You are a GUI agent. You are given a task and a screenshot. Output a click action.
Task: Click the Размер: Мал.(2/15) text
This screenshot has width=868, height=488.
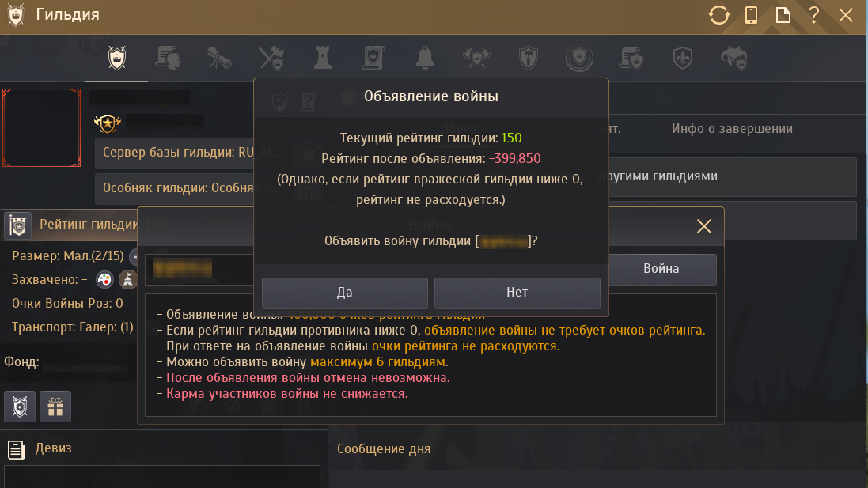[68, 256]
